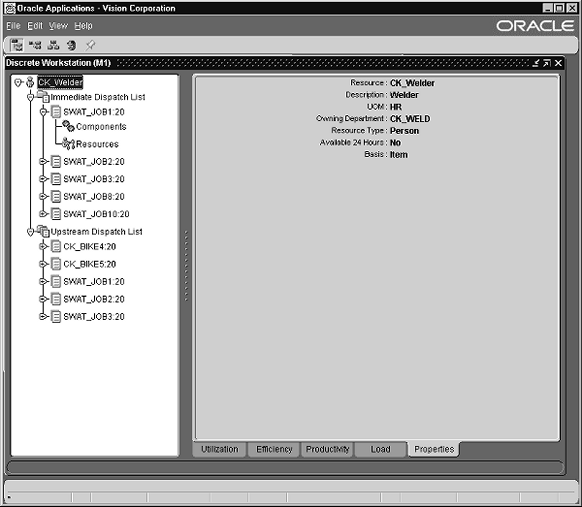Open the Help menu

pyautogui.click(x=83, y=26)
